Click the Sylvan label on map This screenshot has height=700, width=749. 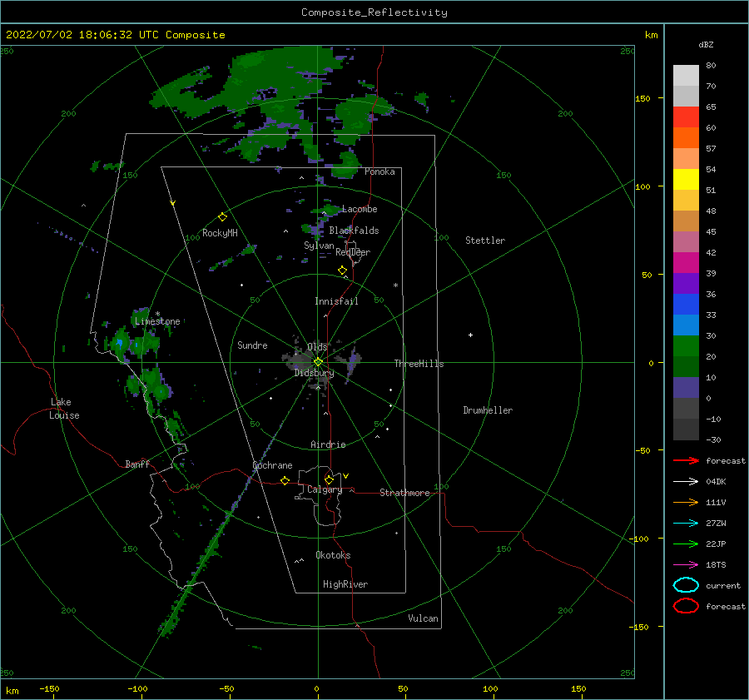(319, 246)
